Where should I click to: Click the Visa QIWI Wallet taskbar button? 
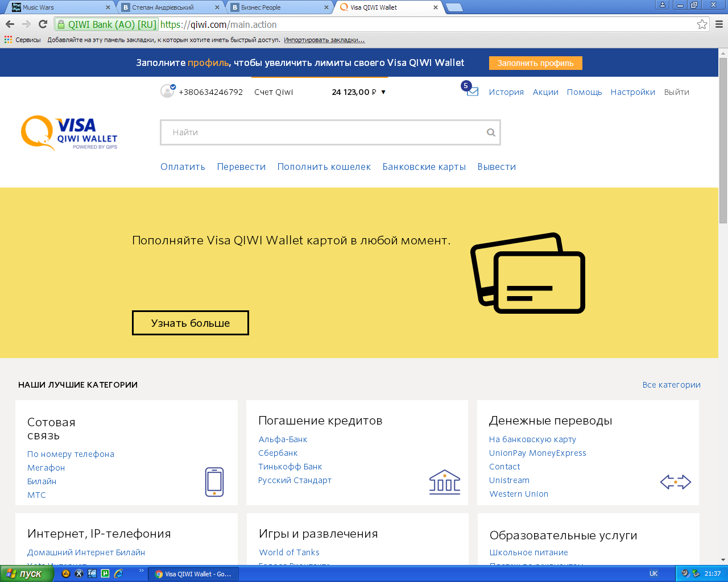[x=193, y=574]
